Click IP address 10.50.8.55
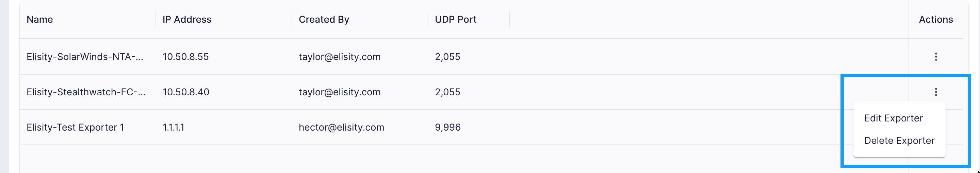This screenshot has height=173, width=980. 186,57
